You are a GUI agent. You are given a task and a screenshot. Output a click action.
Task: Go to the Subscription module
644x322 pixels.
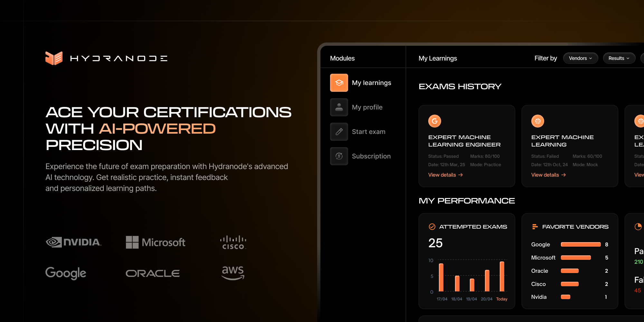[x=371, y=156]
